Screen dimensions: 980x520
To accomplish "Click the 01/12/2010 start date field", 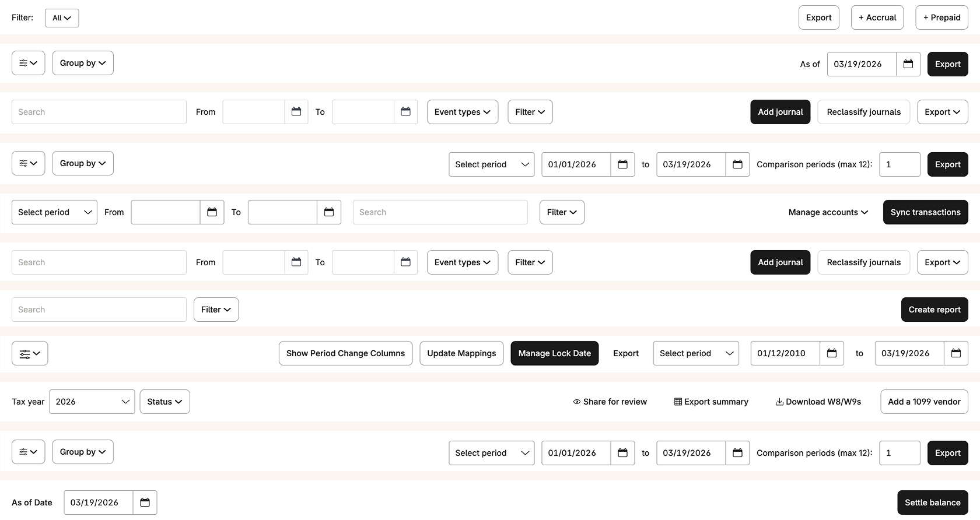I will point(785,353).
